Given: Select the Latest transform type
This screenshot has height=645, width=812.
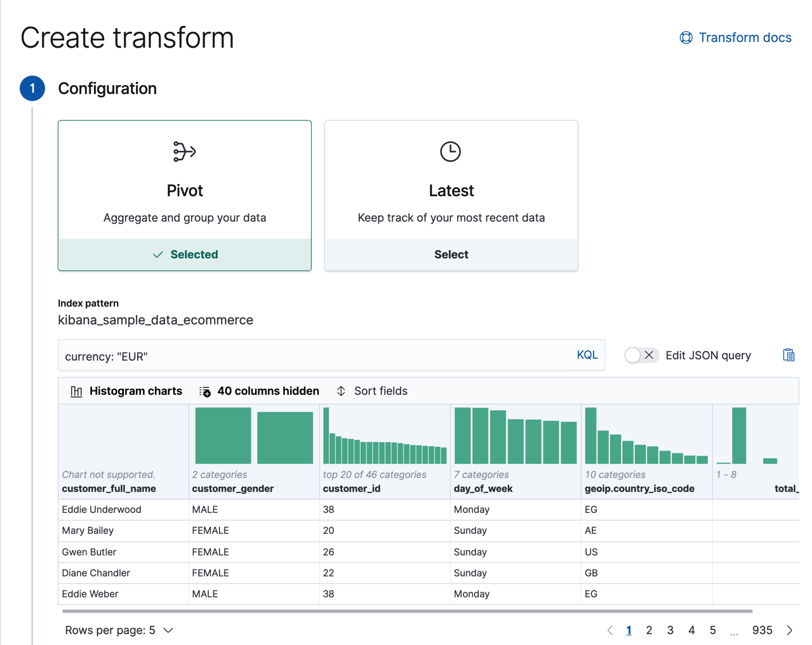Looking at the screenshot, I should pyautogui.click(x=451, y=254).
